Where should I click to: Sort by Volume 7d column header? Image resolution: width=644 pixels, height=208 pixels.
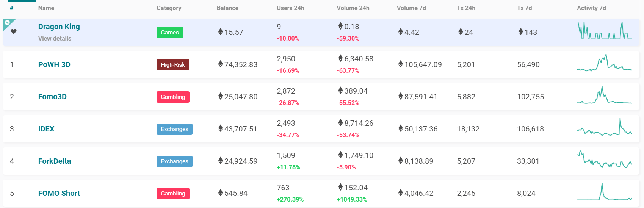(411, 8)
